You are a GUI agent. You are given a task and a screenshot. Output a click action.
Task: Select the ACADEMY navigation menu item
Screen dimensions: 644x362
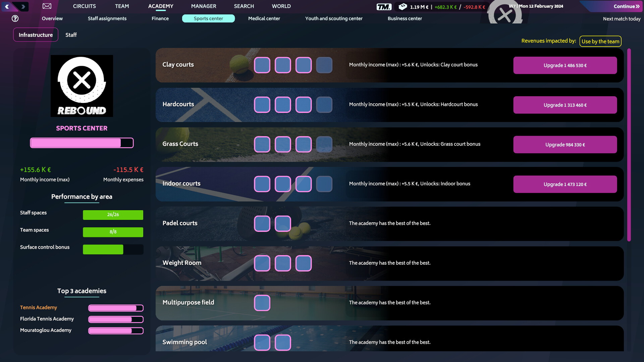pos(160,6)
